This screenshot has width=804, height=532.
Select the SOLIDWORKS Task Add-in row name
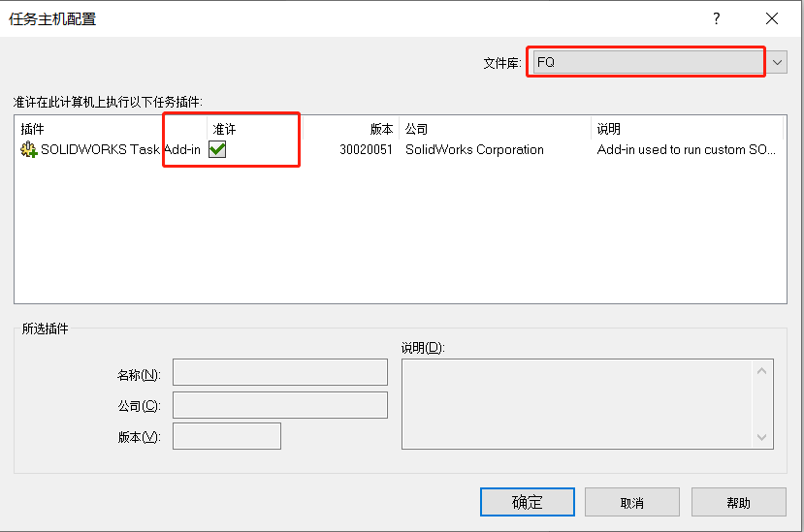tap(120, 149)
